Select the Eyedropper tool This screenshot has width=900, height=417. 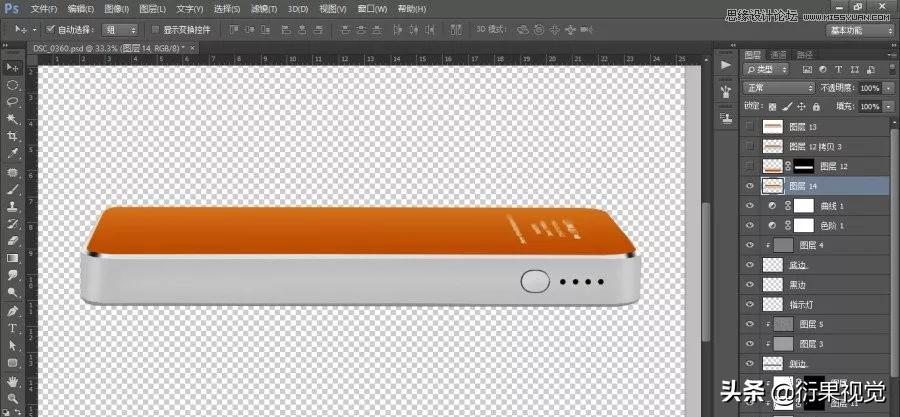(x=13, y=153)
